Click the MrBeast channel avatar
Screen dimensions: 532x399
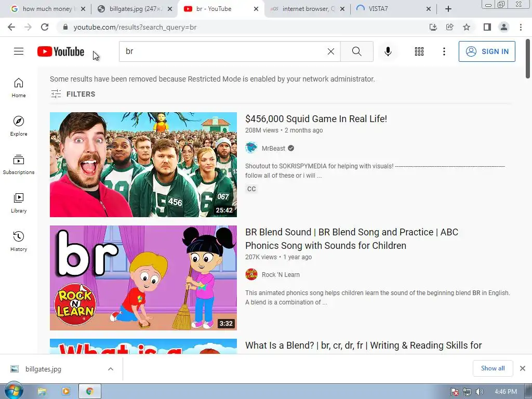(x=251, y=148)
